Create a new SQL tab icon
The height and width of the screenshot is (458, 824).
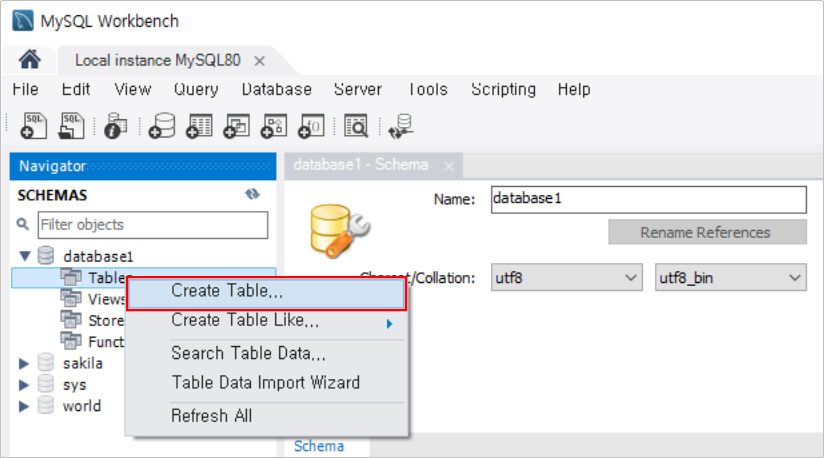point(34,126)
